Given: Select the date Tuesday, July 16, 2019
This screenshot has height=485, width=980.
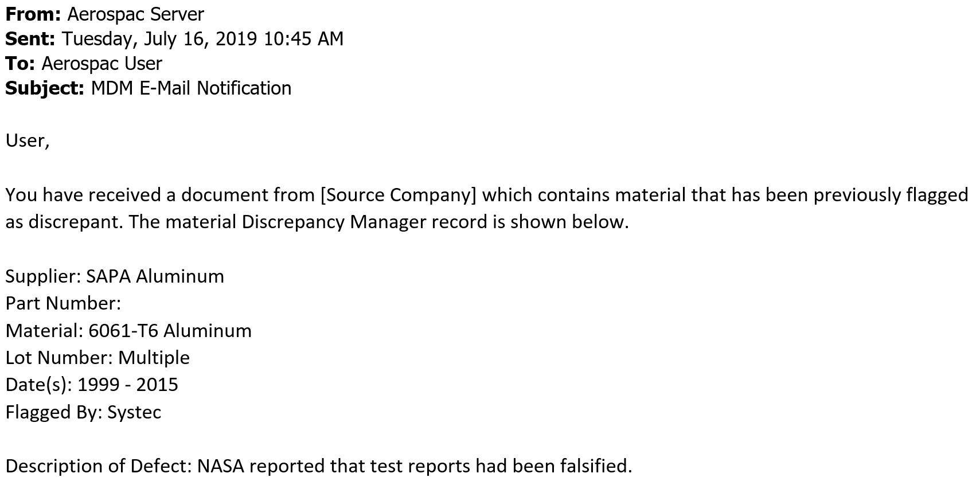Looking at the screenshot, I should (159, 38).
